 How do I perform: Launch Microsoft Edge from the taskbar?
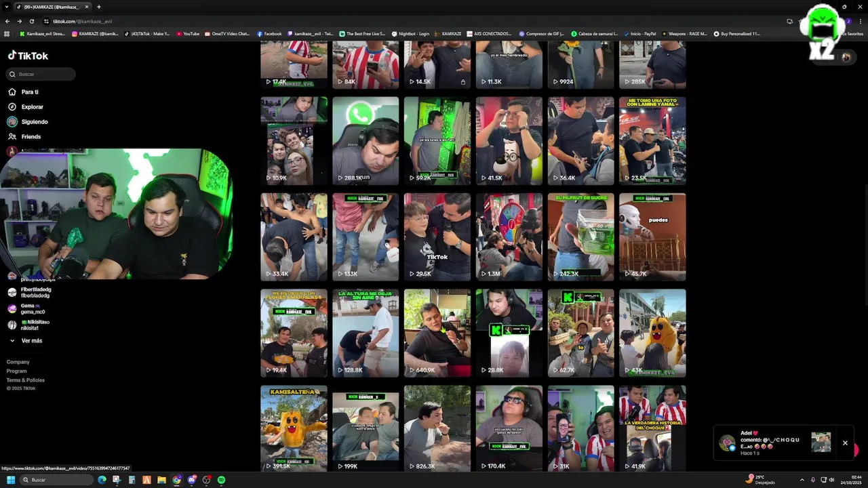pos(102,480)
